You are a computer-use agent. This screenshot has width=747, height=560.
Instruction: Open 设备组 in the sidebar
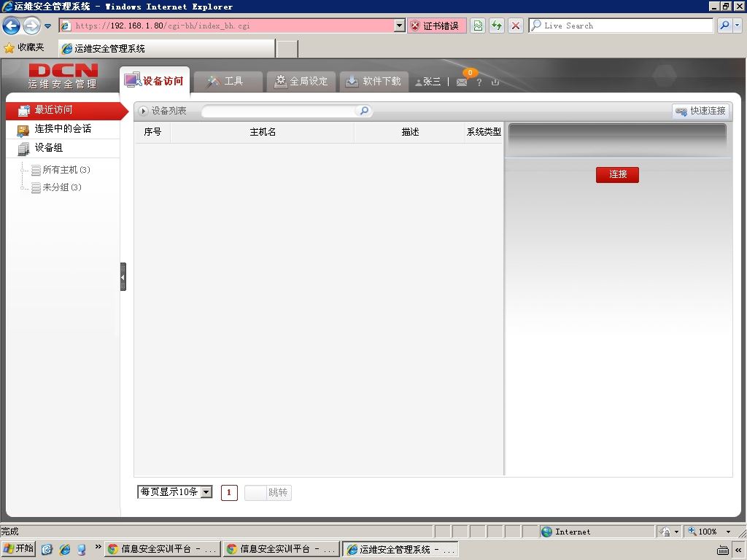pos(63,148)
